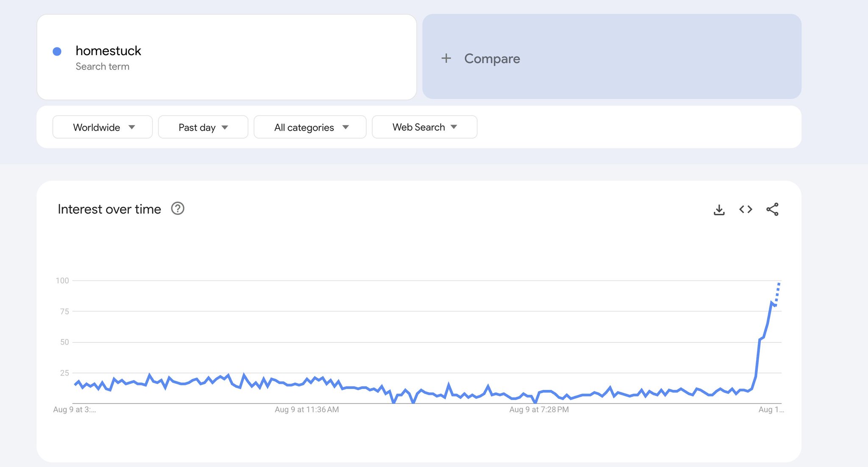Expand the Worldwide region dropdown
Image resolution: width=868 pixels, height=467 pixels.
(x=103, y=127)
